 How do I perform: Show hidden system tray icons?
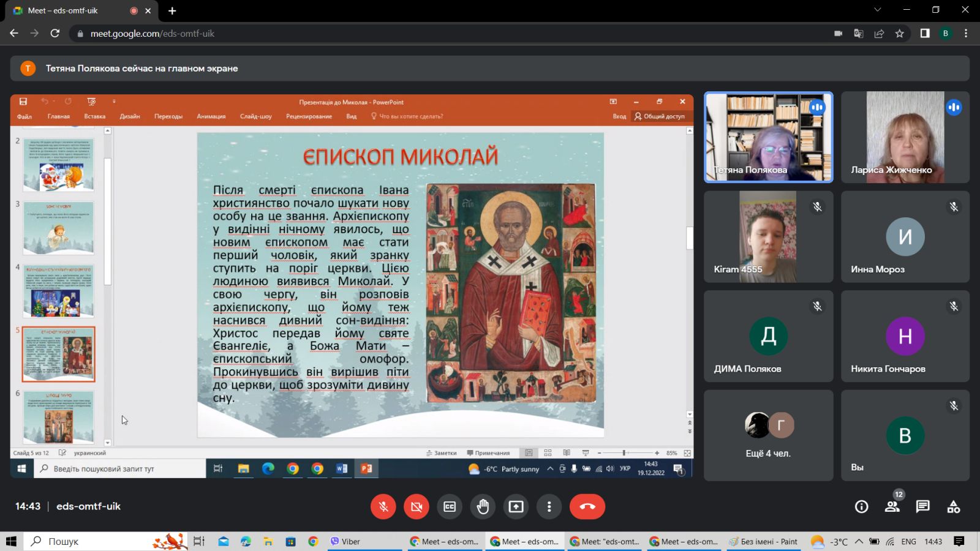pyautogui.click(x=859, y=542)
